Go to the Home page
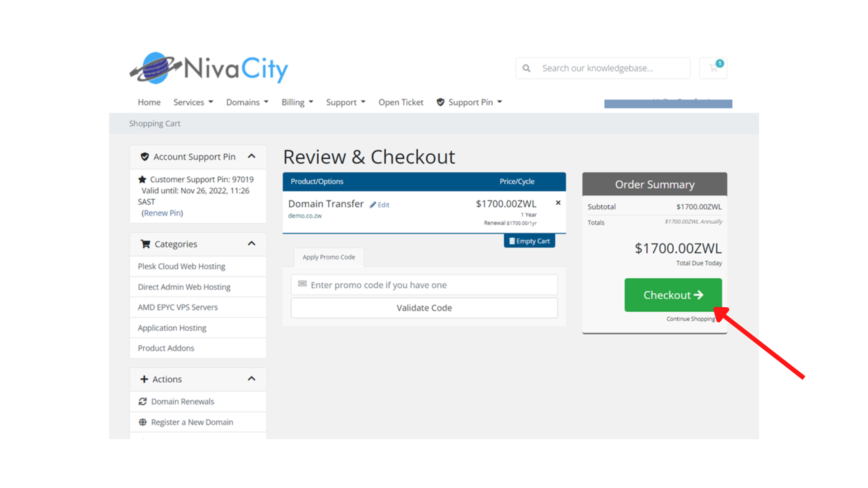 [x=149, y=102]
